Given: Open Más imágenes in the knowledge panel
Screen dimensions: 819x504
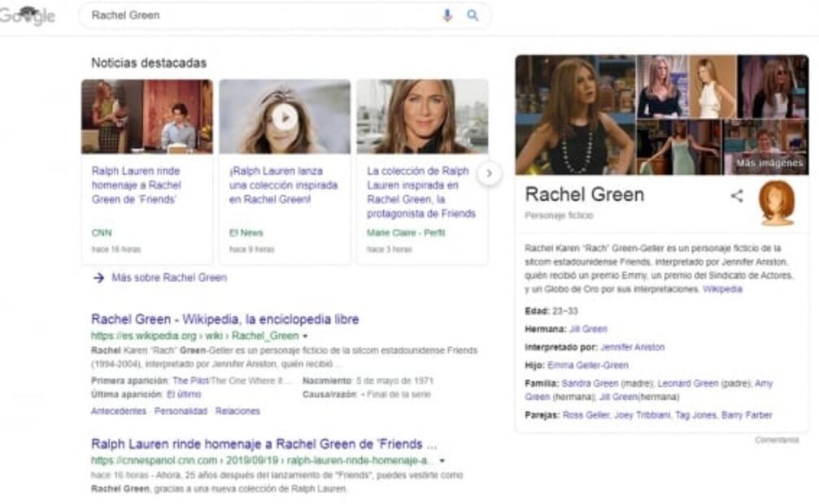Looking at the screenshot, I should point(769,163).
